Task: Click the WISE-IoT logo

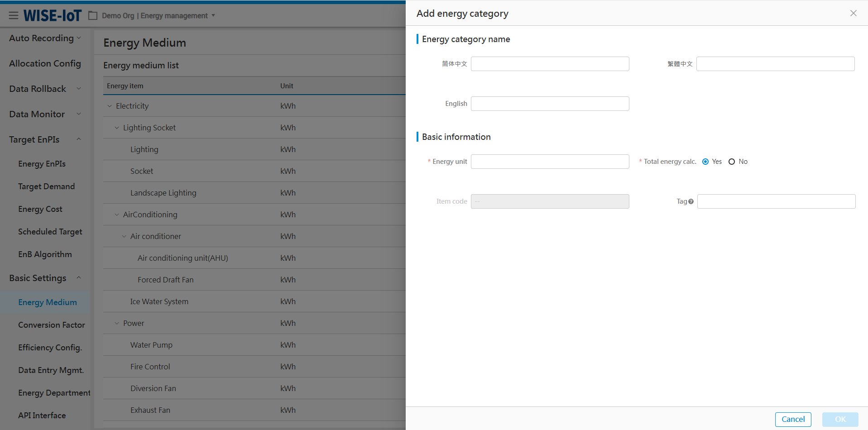Action: (53, 16)
